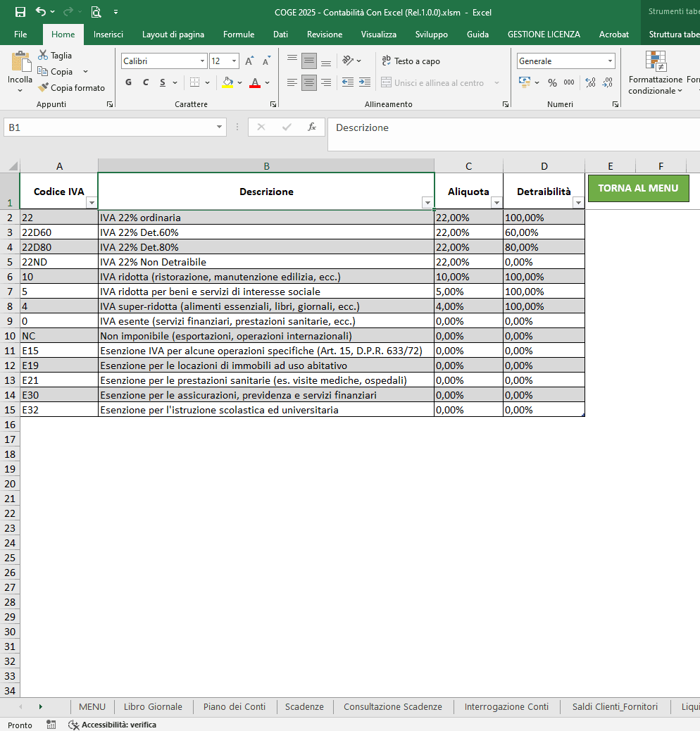Align text to the vertical middle
Viewport: 700px width, 731px height.
[x=309, y=61]
